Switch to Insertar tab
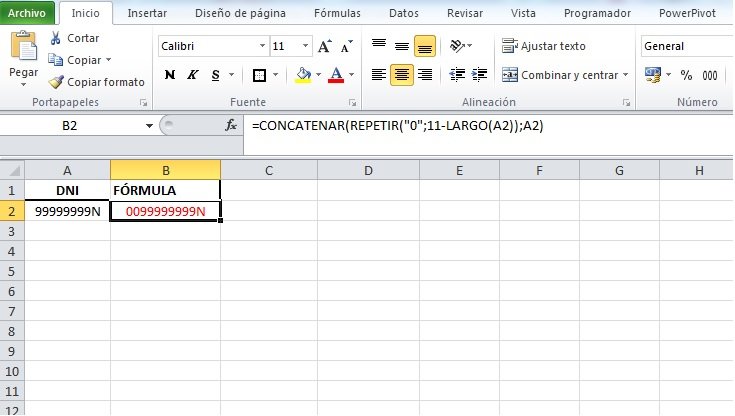This screenshot has height=416, width=735. [x=147, y=13]
